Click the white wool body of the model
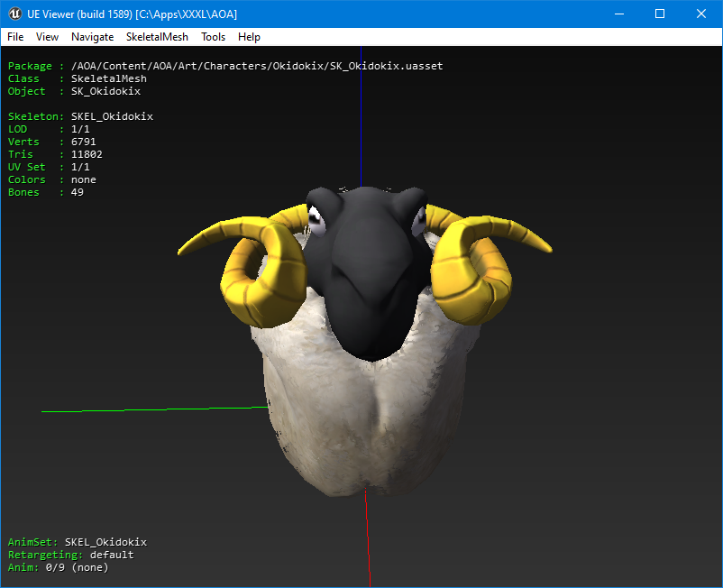Image resolution: width=723 pixels, height=588 pixels. pos(364,415)
